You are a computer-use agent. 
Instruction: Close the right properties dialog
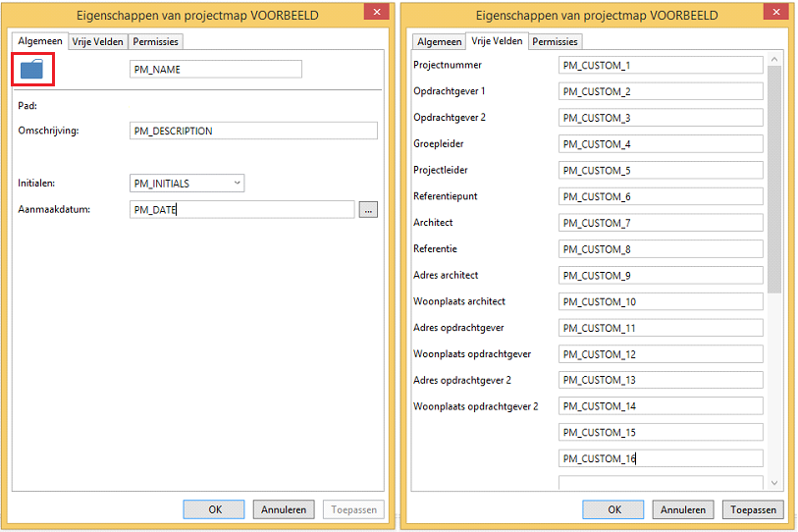(776, 12)
